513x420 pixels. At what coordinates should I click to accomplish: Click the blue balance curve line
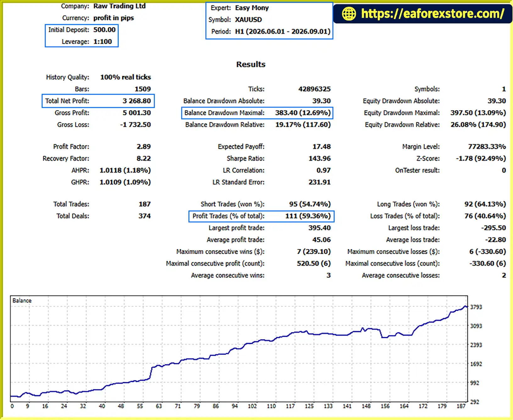point(239,349)
